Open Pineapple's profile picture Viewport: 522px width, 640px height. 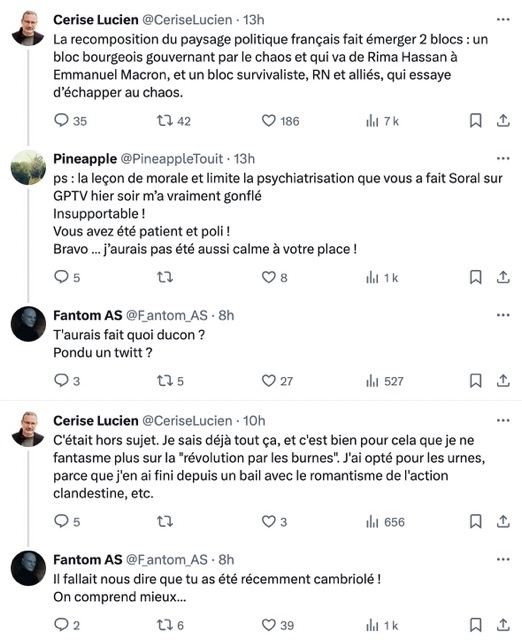tap(28, 167)
